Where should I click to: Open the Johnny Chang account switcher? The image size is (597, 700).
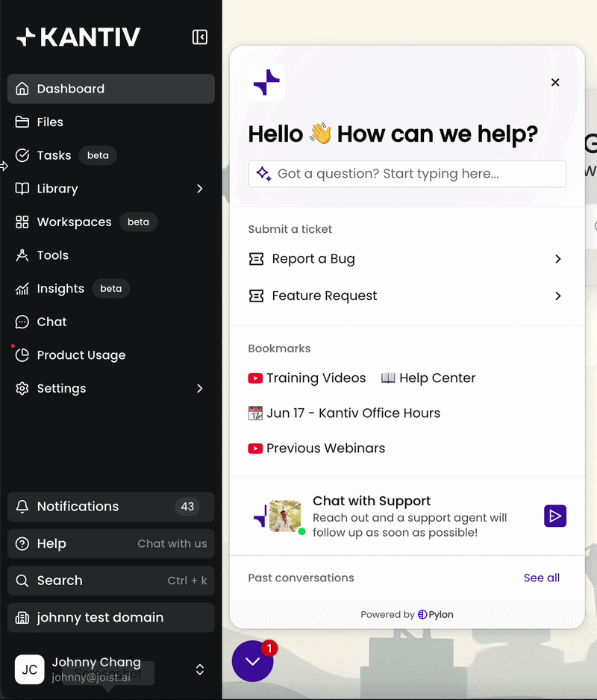(110, 669)
